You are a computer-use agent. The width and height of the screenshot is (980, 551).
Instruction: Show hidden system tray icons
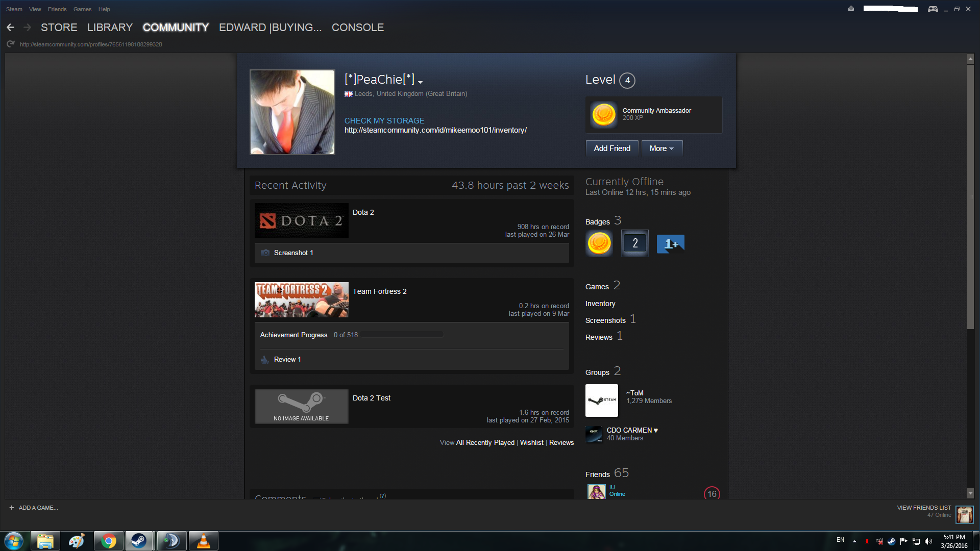click(x=854, y=541)
